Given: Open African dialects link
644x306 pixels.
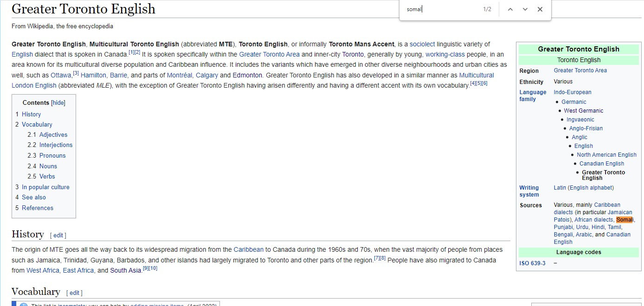Looking at the screenshot, I should 593,220.
